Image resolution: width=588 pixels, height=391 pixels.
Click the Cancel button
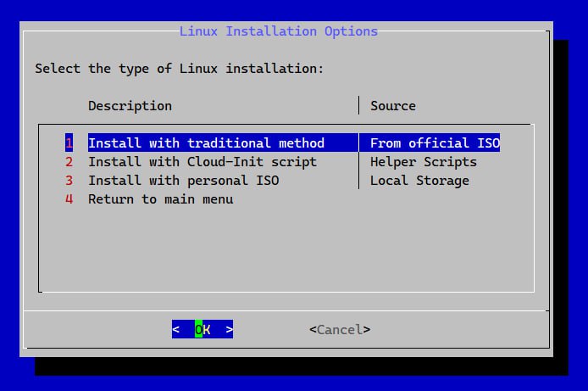(x=340, y=330)
